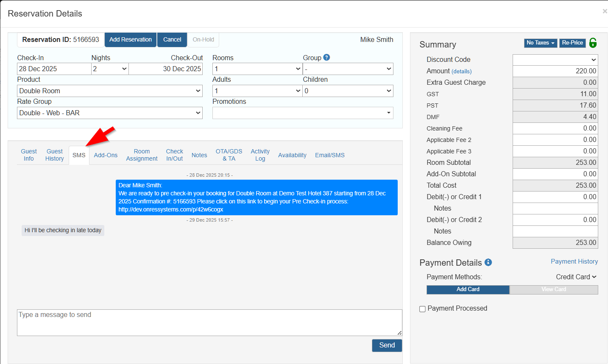Open the Activity Log tab
This screenshot has width=608, height=364.
(260, 155)
